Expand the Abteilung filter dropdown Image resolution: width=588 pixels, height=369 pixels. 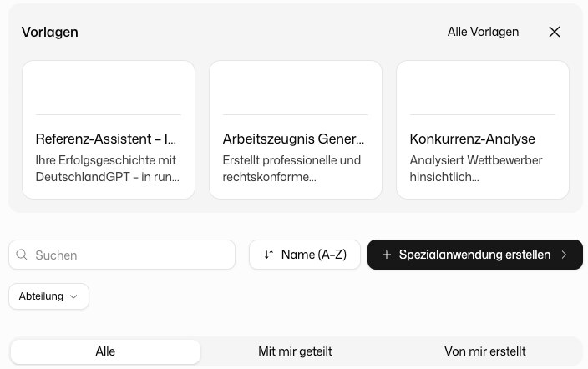tap(48, 296)
